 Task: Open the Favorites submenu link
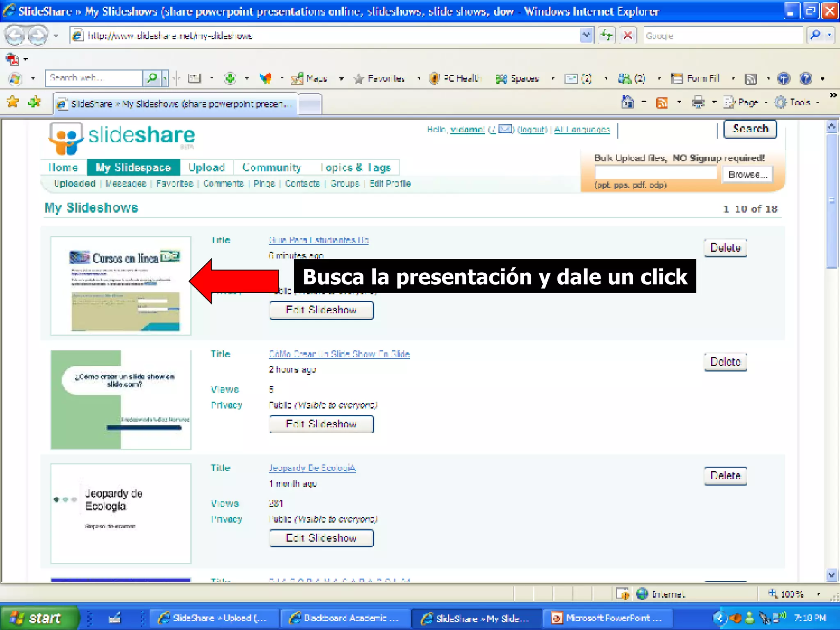coord(174,183)
